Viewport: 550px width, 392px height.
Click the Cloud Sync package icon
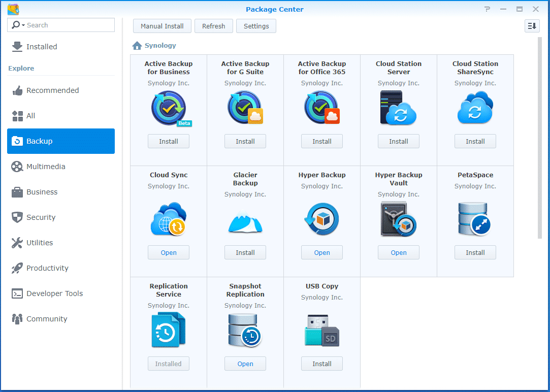coord(169,219)
